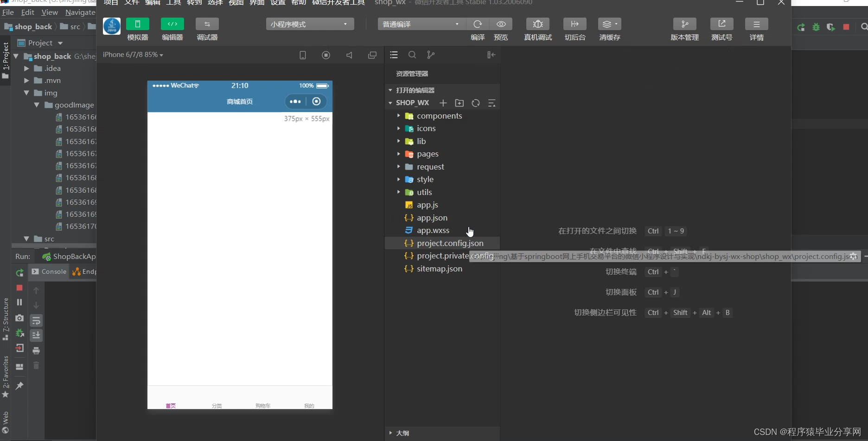Open the project details panel
This screenshot has width=868, height=441.
756,24
